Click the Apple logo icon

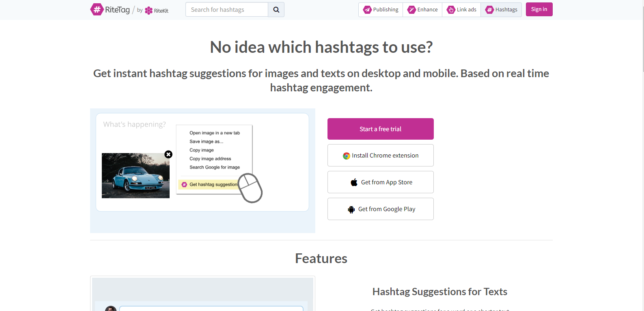tap(354, 182)
